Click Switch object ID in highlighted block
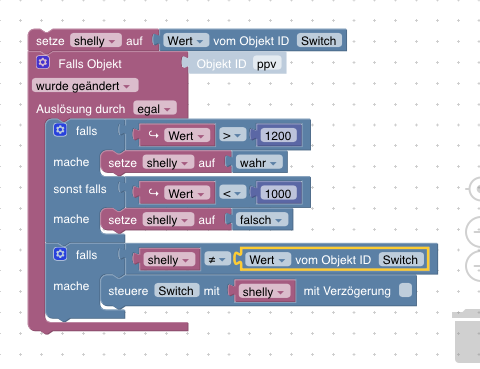Image resolution: width=480 pixels, height=369 pixels. point(400,259)
